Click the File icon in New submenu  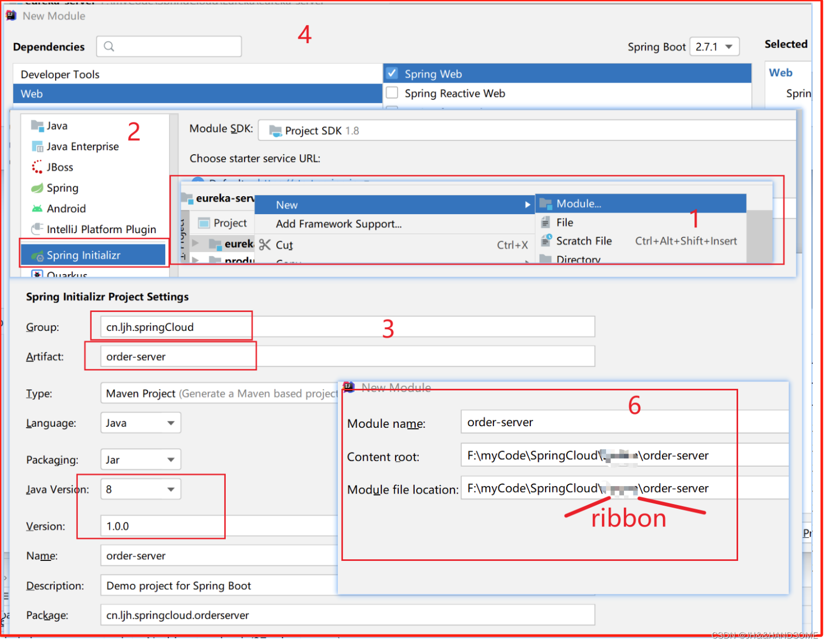tap(545, 223)
